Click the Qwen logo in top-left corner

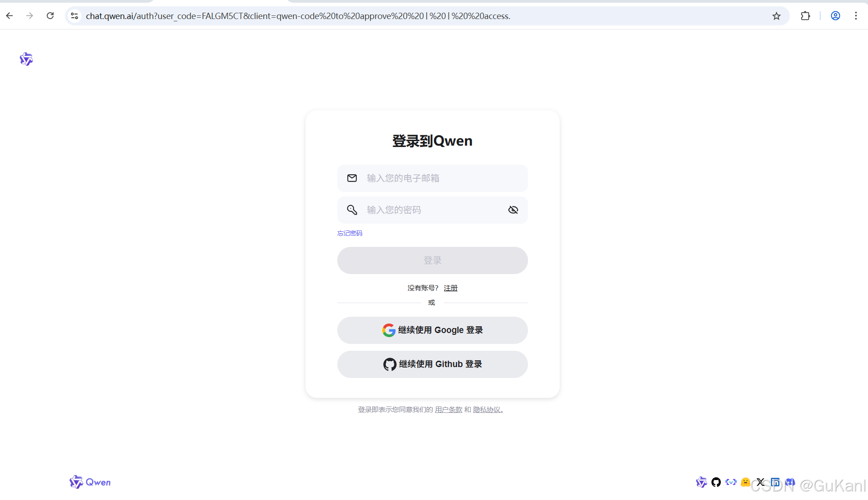click(26, 59)
